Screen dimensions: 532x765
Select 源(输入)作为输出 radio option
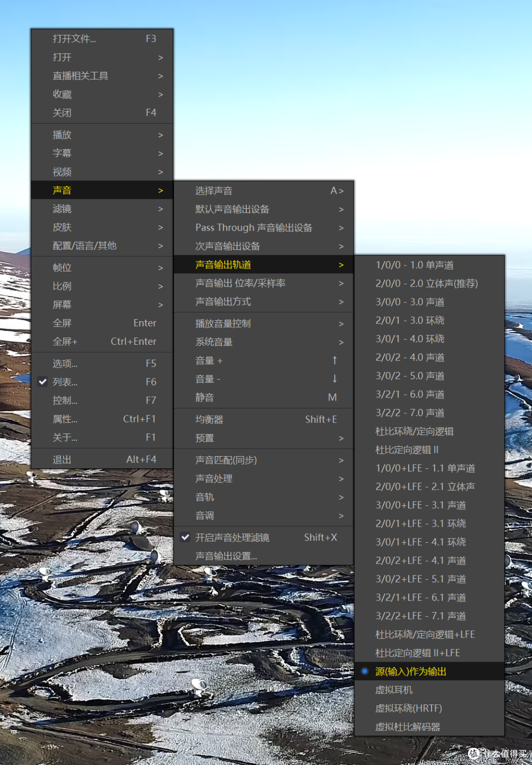(430, 671)
